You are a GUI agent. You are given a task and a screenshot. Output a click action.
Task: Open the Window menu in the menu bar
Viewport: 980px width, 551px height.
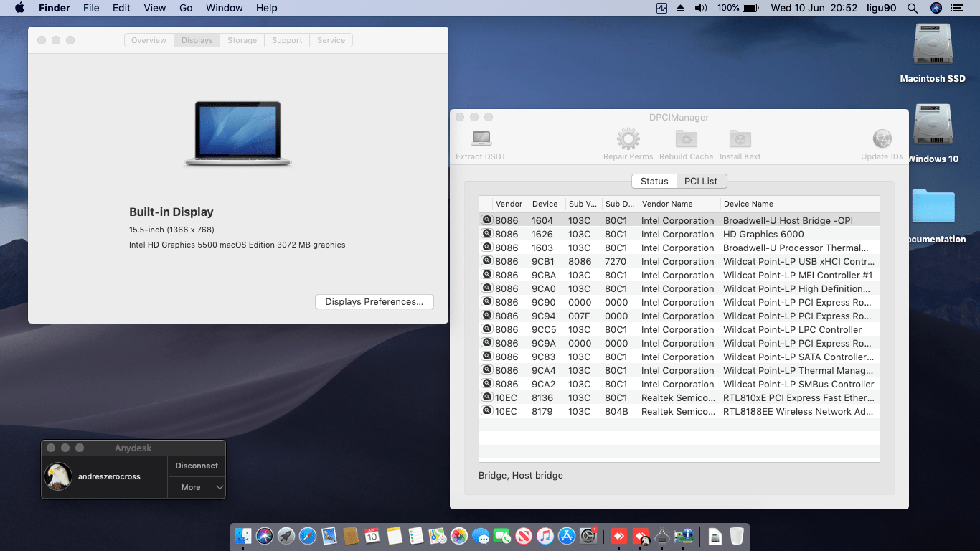(x=224, y=8)
